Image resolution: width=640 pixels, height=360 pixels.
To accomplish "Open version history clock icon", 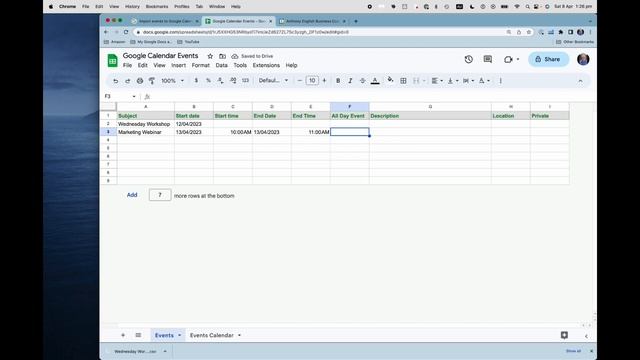I will (x=469, y=59).
